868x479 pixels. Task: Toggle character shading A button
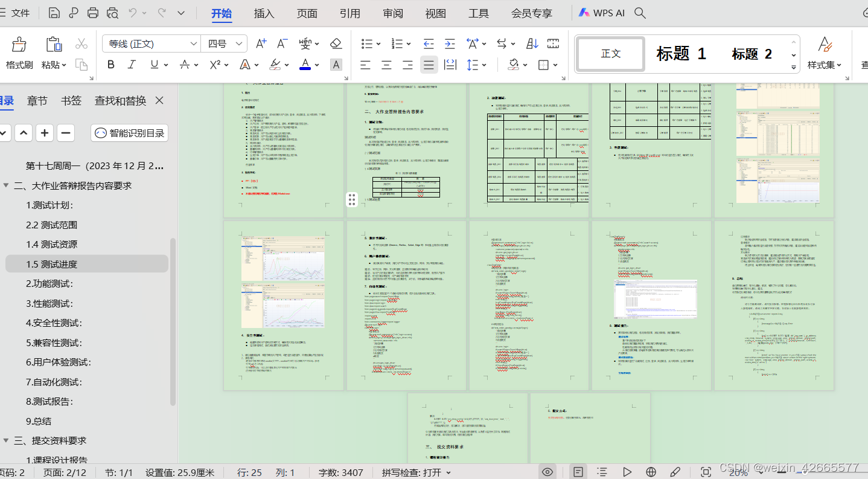336,65
